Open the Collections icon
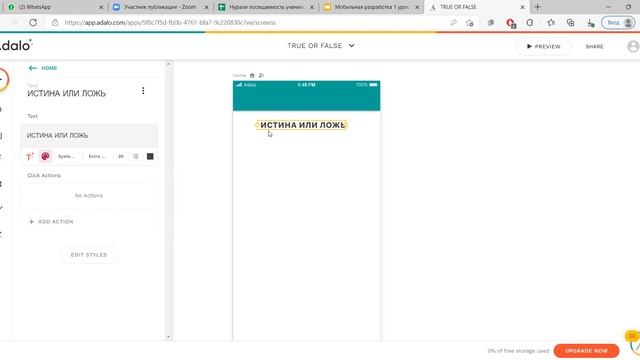The height and width of the screenshot is (360, 640). [x=571, y=23]
